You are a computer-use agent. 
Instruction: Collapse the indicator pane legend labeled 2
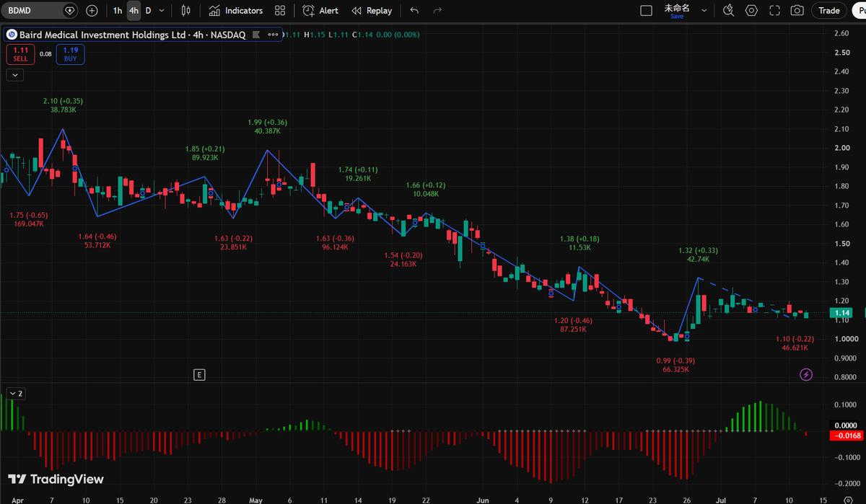14,394
